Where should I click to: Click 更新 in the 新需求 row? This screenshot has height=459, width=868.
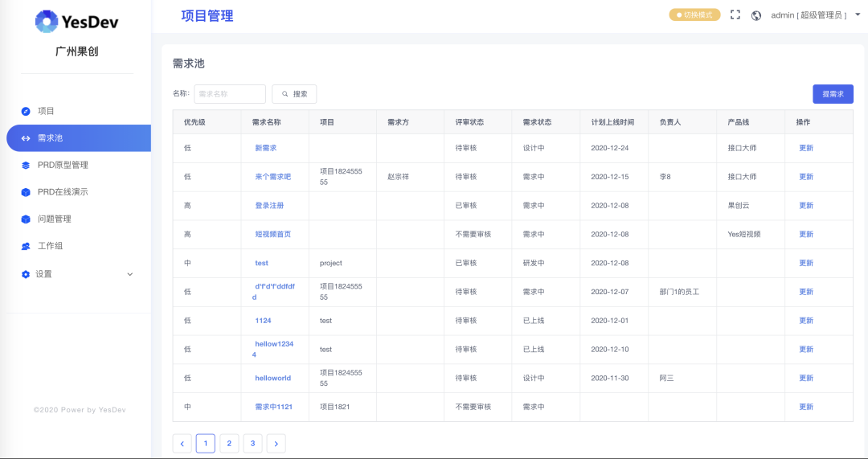coord(806,149)
